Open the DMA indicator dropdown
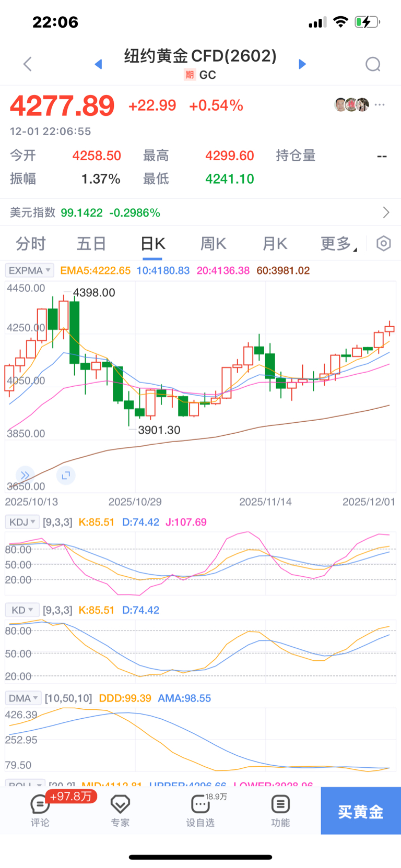 point(23,698)
